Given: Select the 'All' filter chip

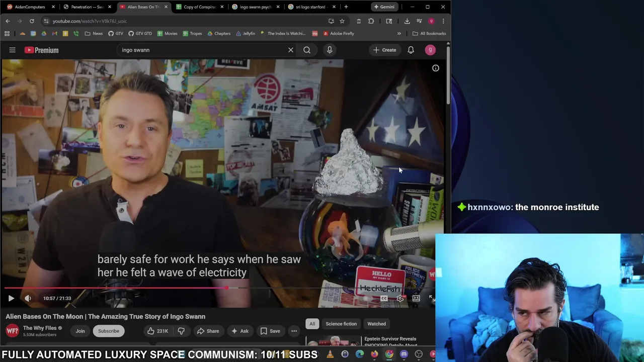Looking at the screenshot, I should coord(312,324).
